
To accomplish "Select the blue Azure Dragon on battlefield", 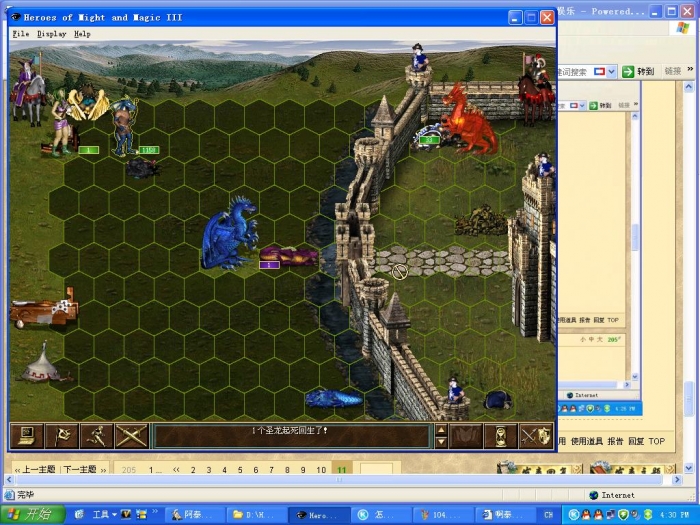I will pos(230,234).
